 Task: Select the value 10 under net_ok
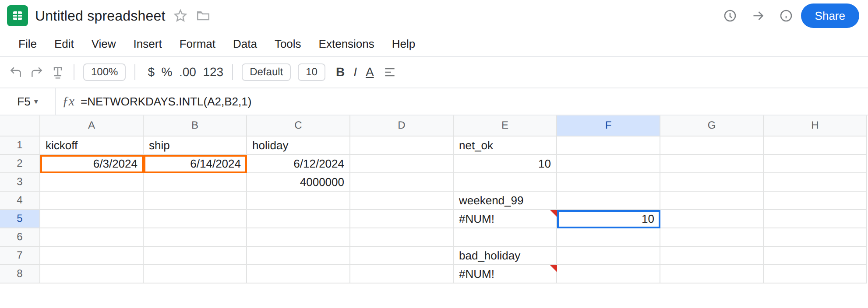click(505, 164)
